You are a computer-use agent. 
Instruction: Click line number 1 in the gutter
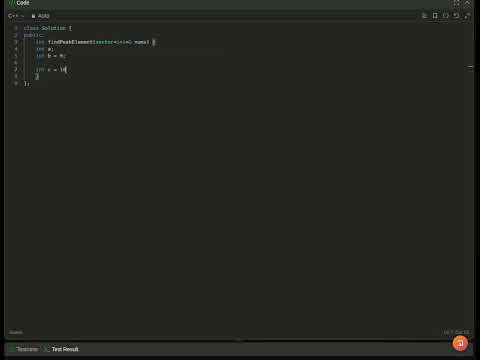tap(16, 28)
